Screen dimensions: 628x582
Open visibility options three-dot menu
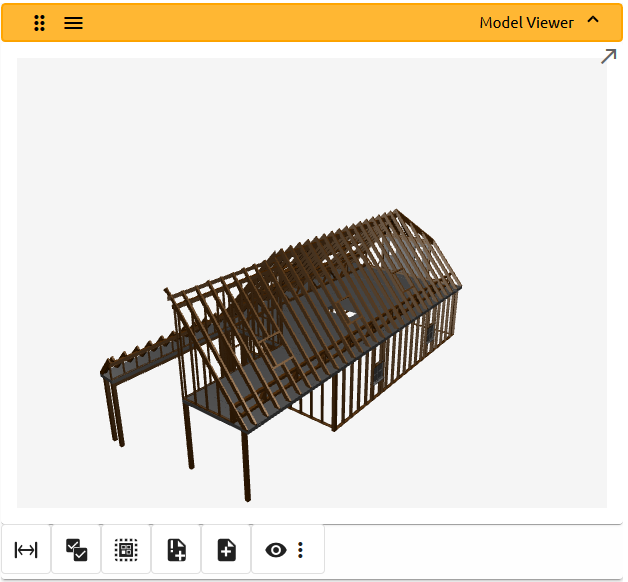pos(300,550)
